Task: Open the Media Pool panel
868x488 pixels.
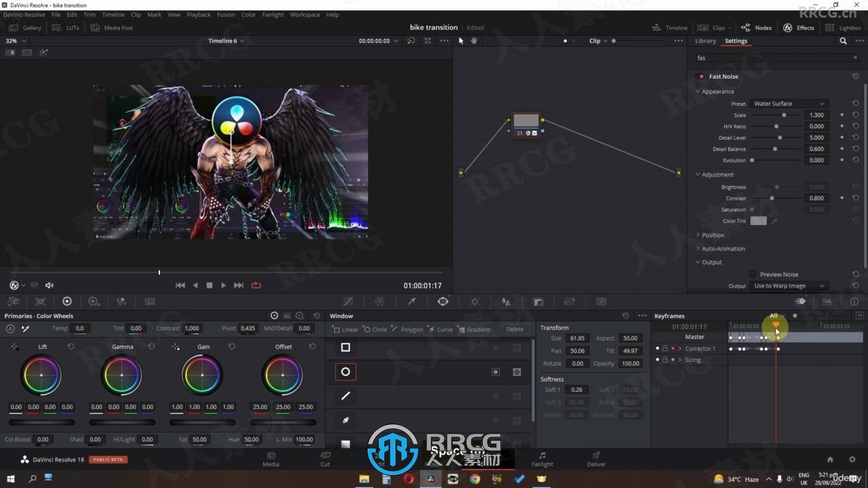Action: (x=111, y=28)
